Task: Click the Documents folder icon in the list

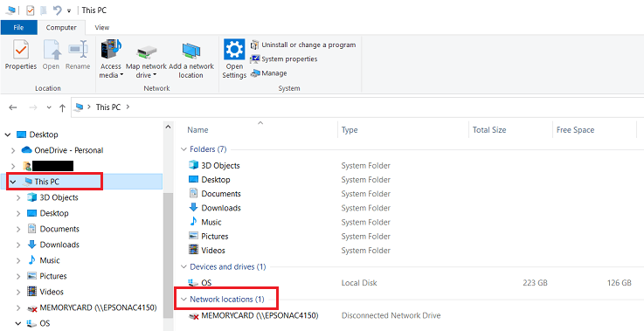Action: pyautogui.click(x=193, y=193)
